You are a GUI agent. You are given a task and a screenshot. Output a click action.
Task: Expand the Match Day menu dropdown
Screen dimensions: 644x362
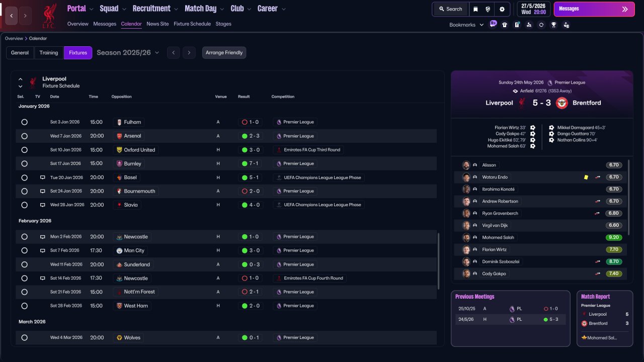222,9
